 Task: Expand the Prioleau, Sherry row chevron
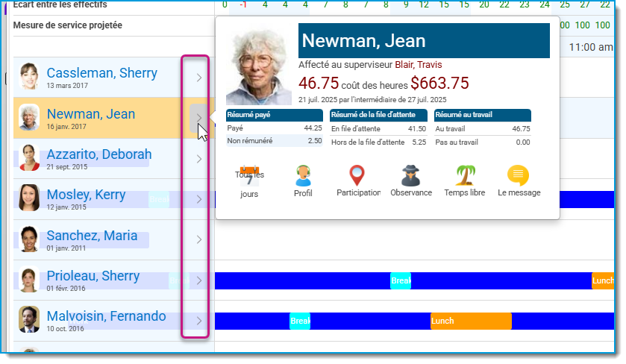coord(198,280)
